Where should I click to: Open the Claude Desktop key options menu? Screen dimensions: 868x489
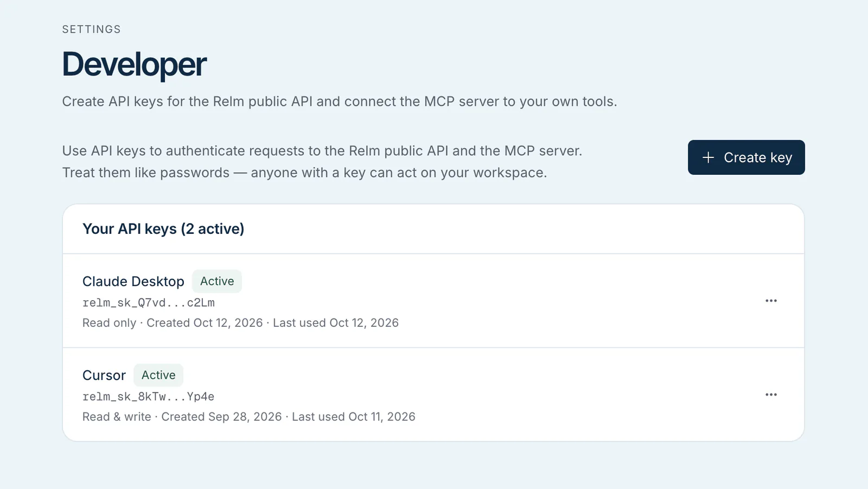[771, 301]
